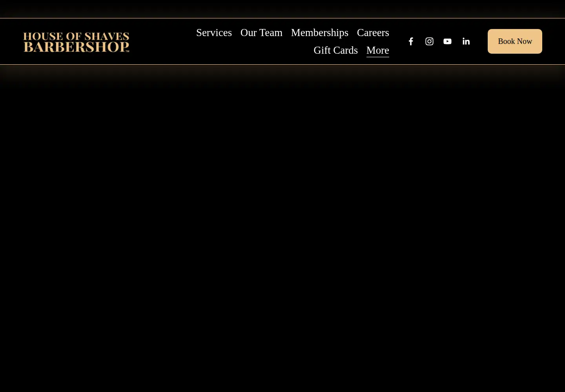Open the LinkedIn social icon

coord(466,41)
